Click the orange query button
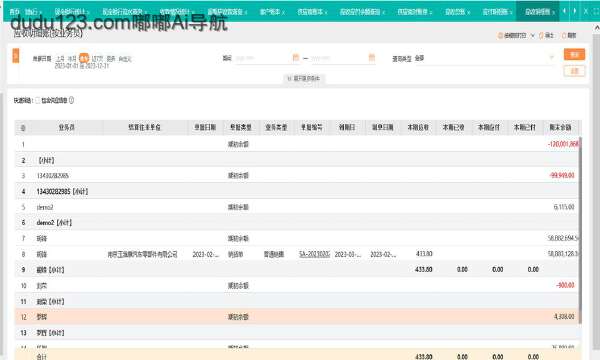This screenshot has height=360, width=600. tap(574, 55)
